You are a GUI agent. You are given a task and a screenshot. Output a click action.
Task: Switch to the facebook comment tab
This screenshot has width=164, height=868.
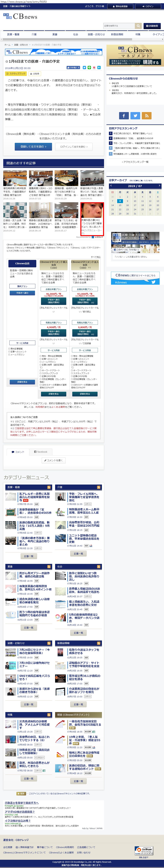41,451
